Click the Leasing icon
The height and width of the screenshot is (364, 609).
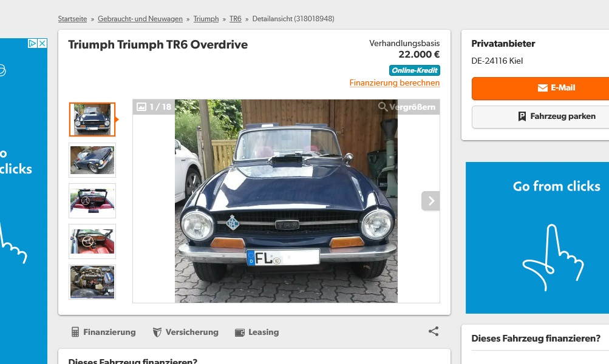pos(240,332)
